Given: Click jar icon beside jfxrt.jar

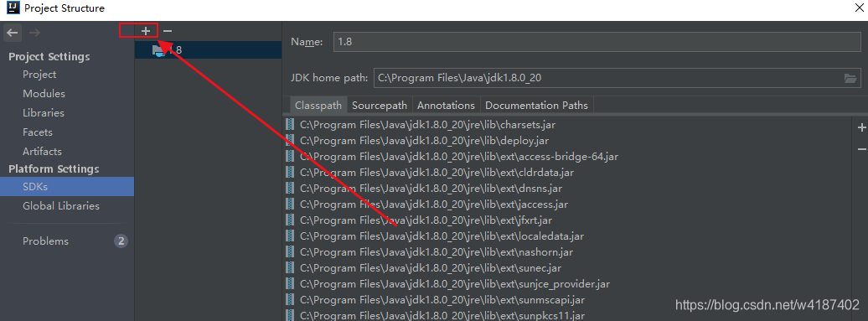Looking at the screenshot, I should [x=290, y=220].
